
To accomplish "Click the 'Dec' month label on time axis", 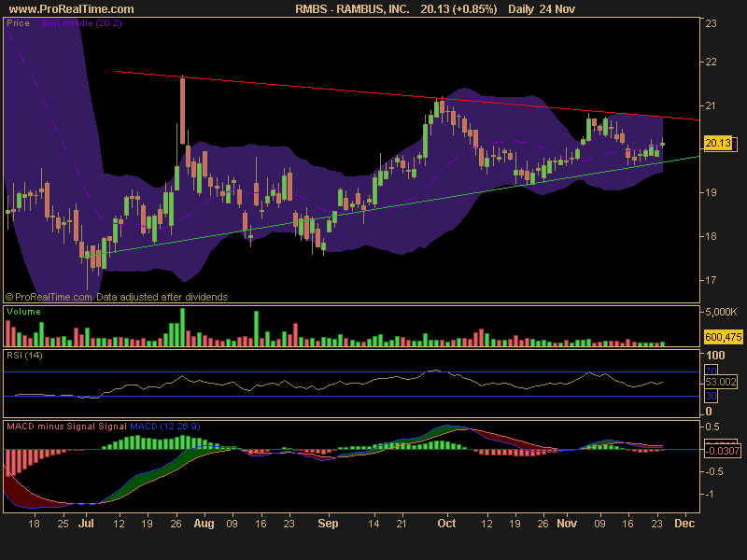I will tap(684, 524).
